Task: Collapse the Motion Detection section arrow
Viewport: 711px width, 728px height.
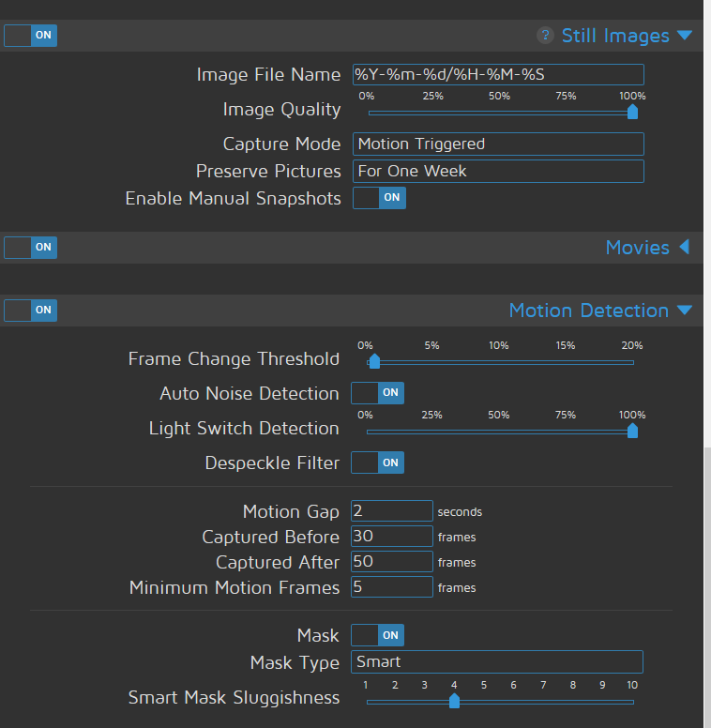Action: tap(685, 311)
